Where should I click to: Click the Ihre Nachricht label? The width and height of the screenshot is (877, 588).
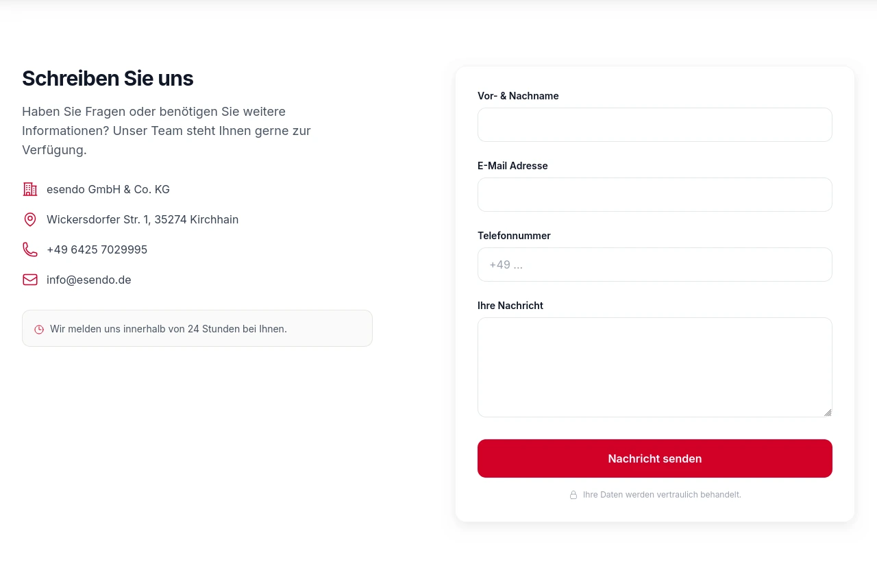510,306
